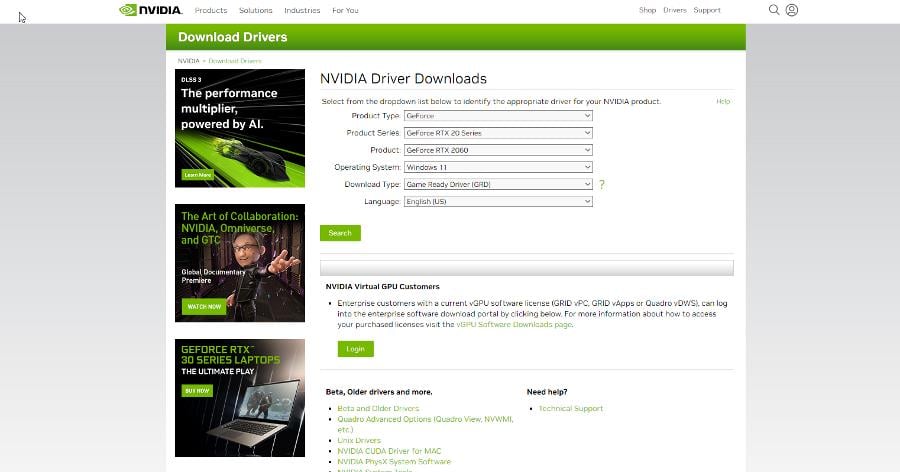The height and width of the screenshot is (472, 900).
Task: Open the vGPU Software Downloads page link
Action: click(514, 324)
